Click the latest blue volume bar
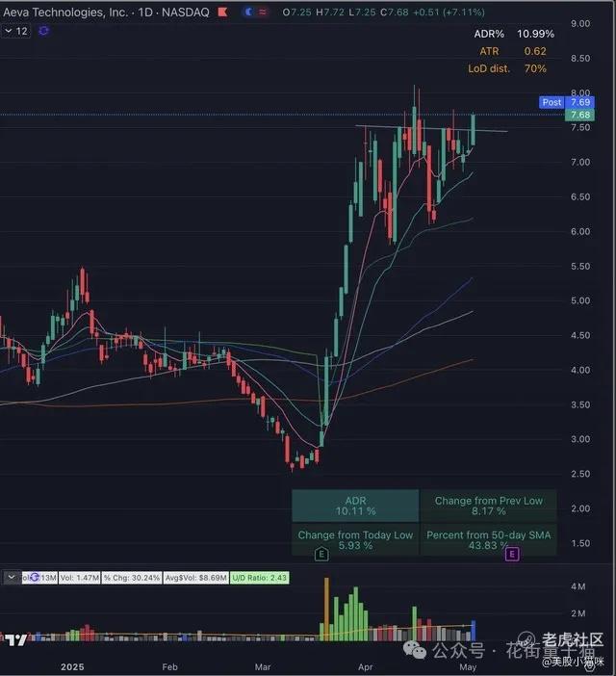This screenshot has width=616, height=676. [x=474, y=631]
